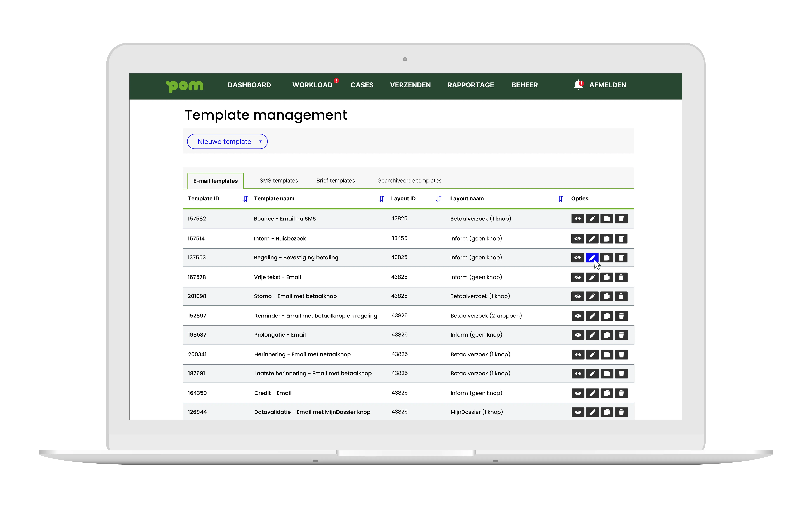Image resolution: width=812 pixels, height=508 pixels.
Task: Click Betaalverzoek (2 knoppen) layout name
Action: [486, 316]
